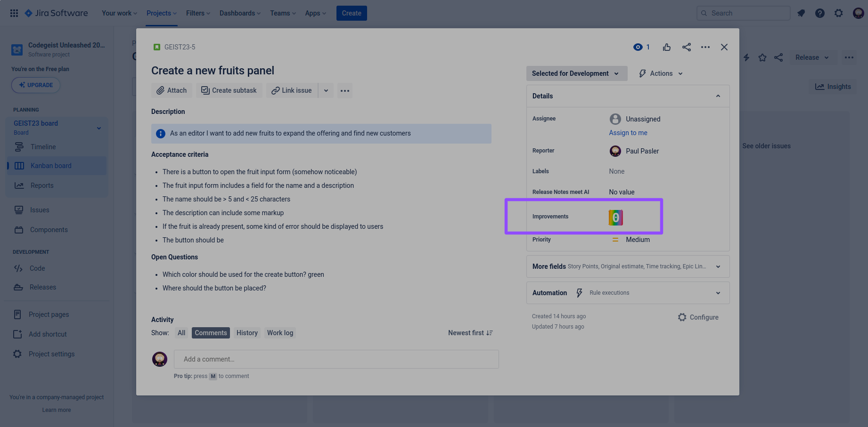This screenshot has width=868, height=427.
Task: Show all activity with the All toggle
Action: click(x=181, y=332)
